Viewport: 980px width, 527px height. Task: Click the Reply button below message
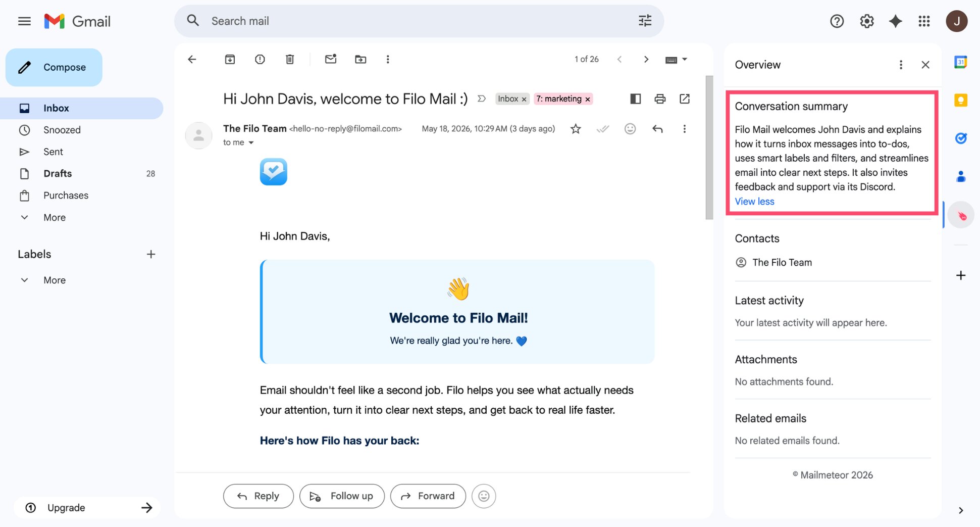point(259,496)
